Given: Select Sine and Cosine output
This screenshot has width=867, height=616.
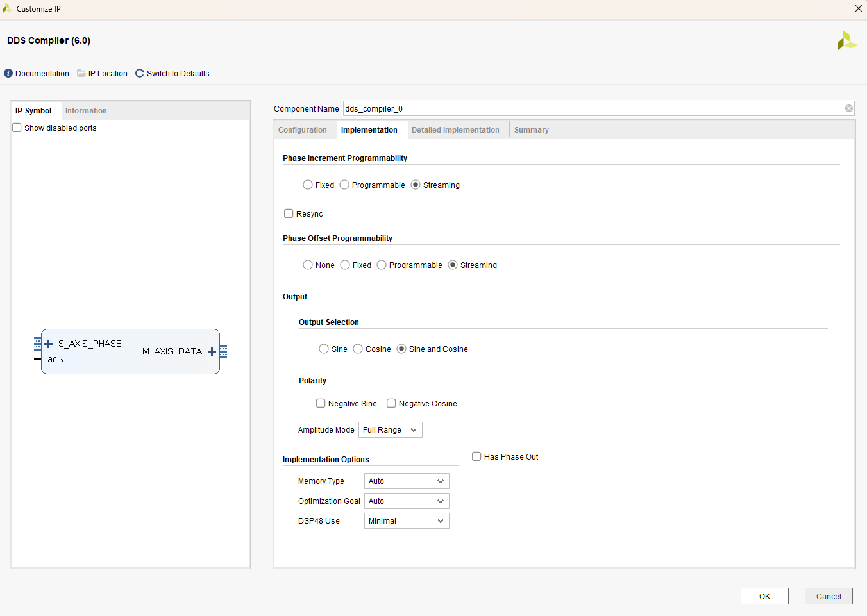Looking at the screenshot, I should (401, 349).
